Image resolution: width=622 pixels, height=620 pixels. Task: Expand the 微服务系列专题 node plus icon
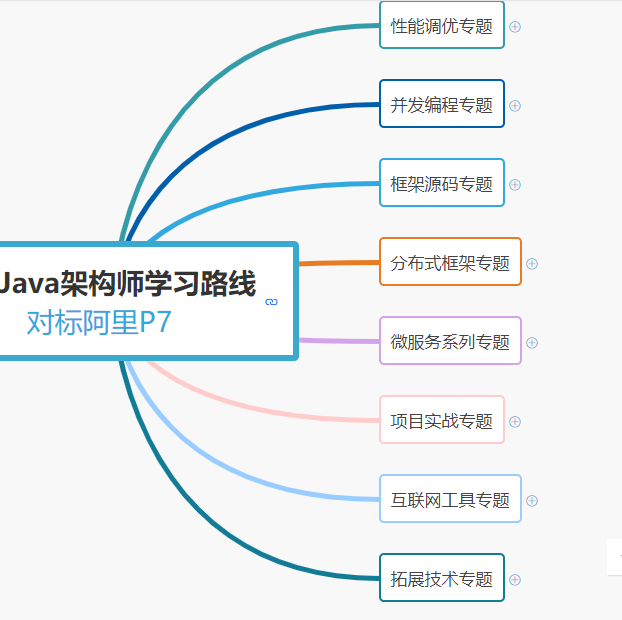[532, 342]
